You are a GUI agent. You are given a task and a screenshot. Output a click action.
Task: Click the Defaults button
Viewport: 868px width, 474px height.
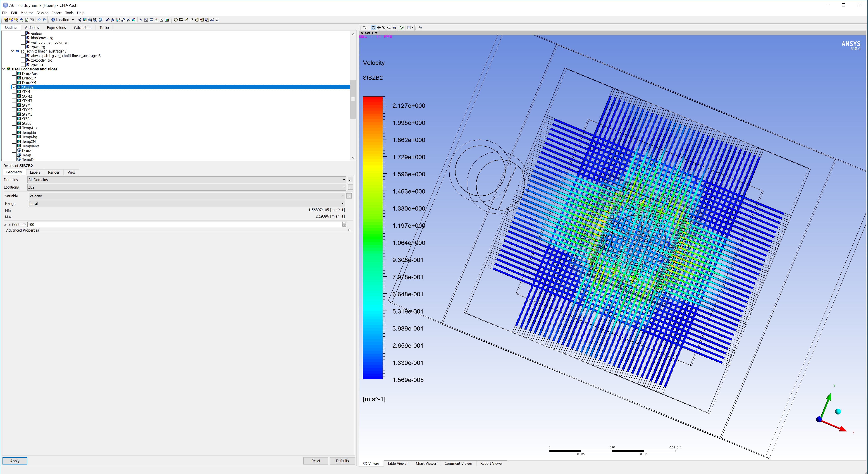pos(342,461)
